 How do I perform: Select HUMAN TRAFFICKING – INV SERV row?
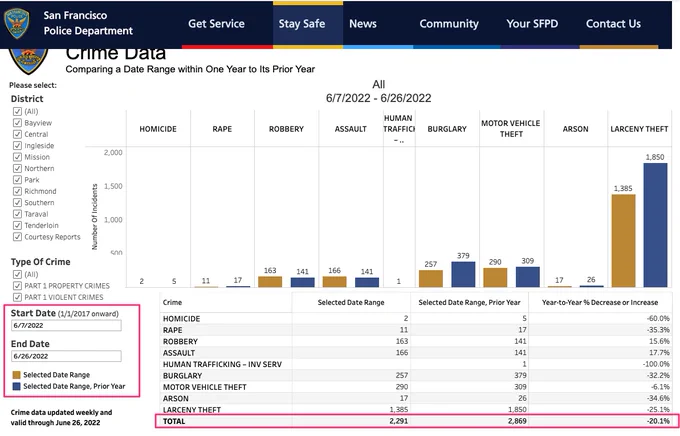point(416,364)
